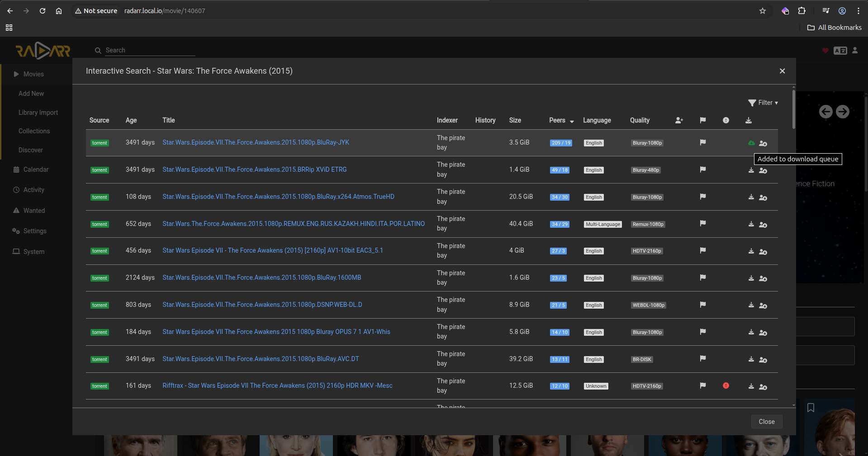This screenshot has height=456, width=868.
Task: Download the BluRay.1600MB release
Action: coord(751,278)
